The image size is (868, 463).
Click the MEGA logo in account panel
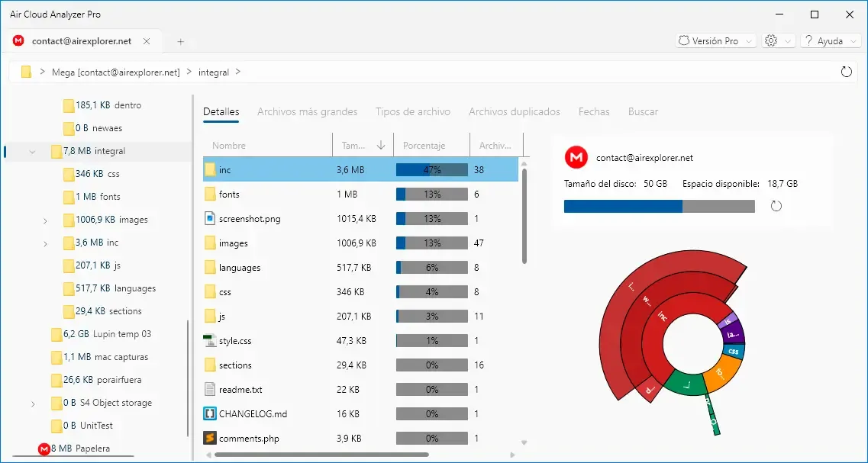(576, 158)
